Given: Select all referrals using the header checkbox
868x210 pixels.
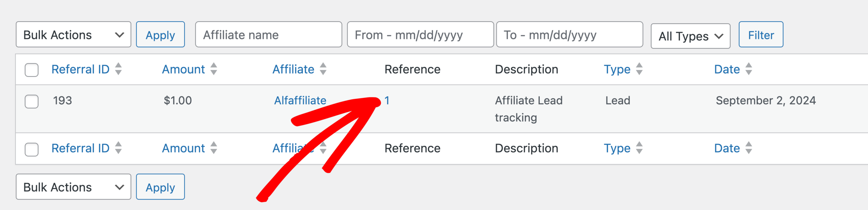Looking at the screenshot, I should [31, 69].
